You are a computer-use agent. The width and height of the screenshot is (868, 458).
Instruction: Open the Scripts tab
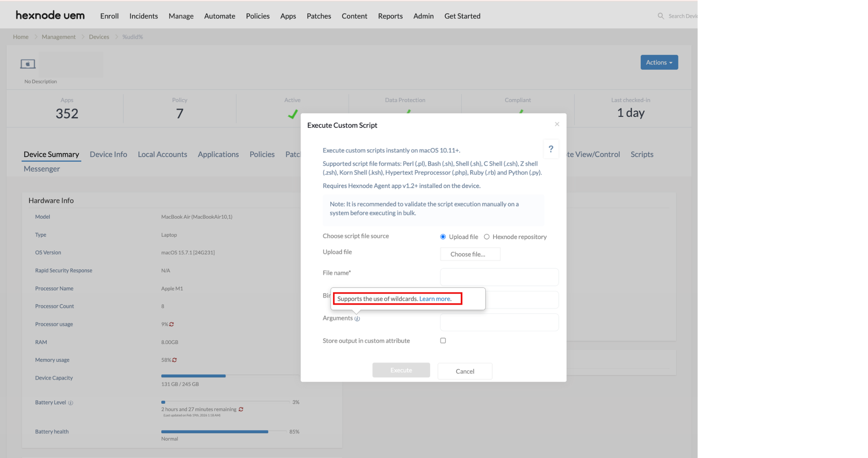click(642, 154)
